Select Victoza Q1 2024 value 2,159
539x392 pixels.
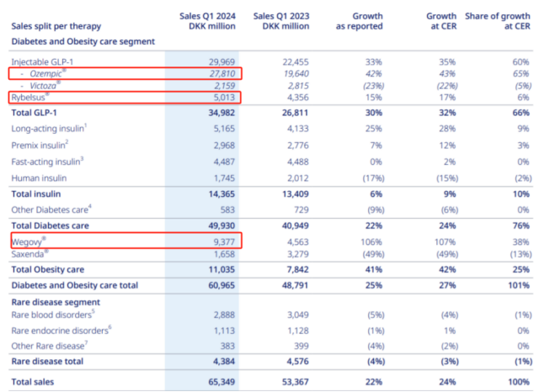(224, 86)
